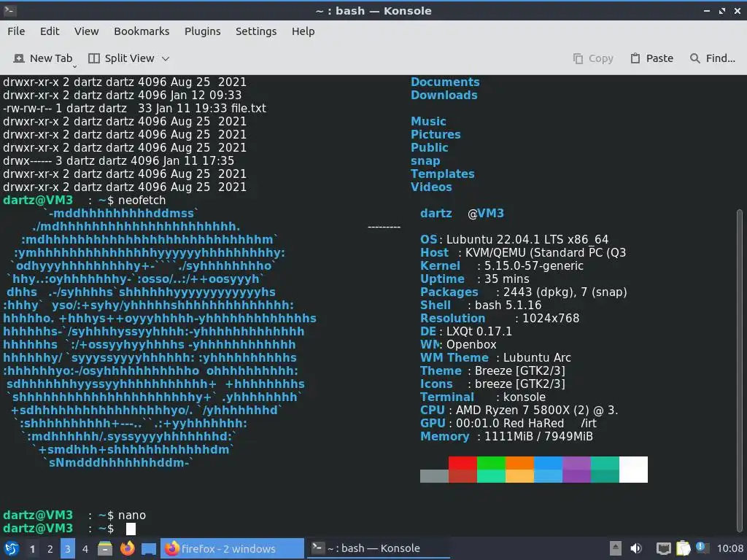Click the '1024x768' resolution value
Viewport: 747px width, 560px height.
(551, 318)
